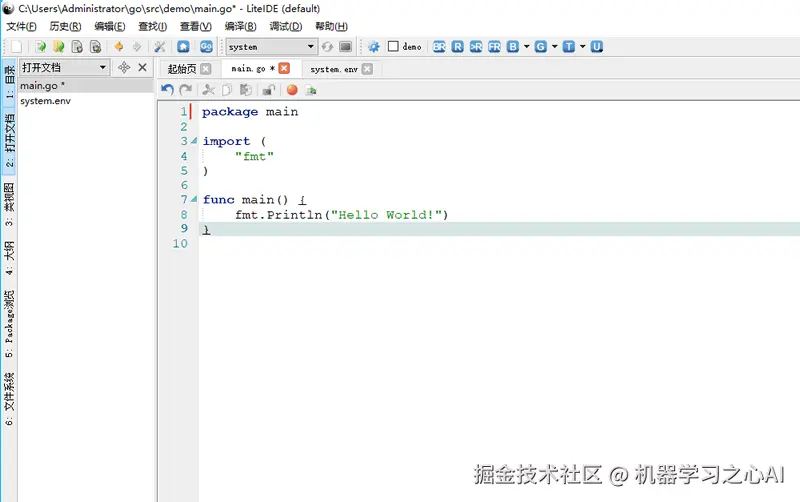Click the BR Build and Run icon
The image size is (800, 502).
click(x=439, y=47)
